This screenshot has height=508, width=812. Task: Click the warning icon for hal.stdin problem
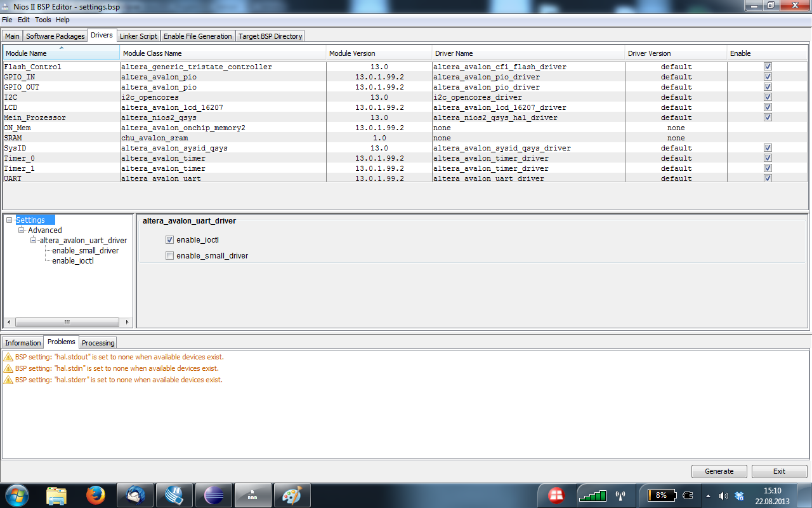pos(8,369)
